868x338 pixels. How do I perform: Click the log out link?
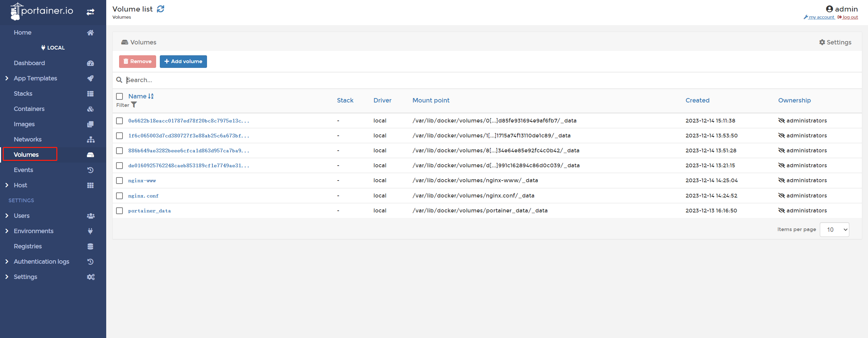coord(848,17)
